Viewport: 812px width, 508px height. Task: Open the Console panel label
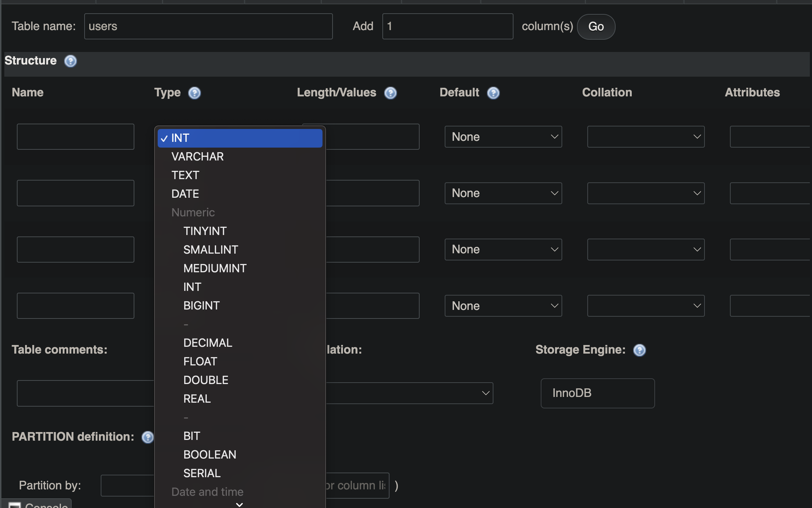point(46,505)
